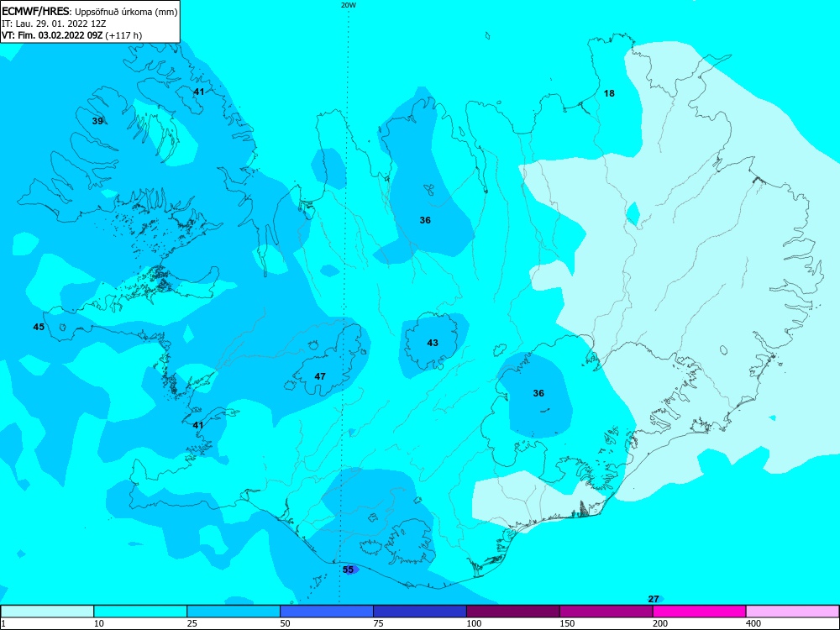Click the legend tick label '25'
Screen dimensions: 840x630
point(193,623)
